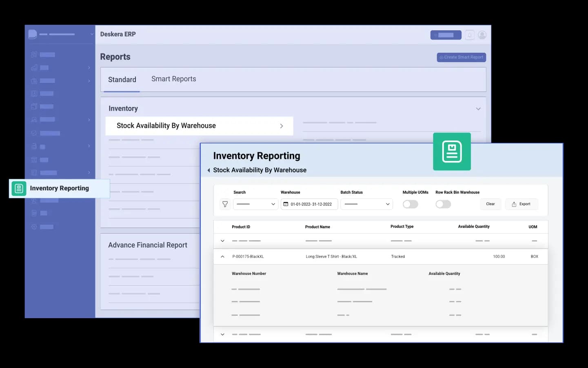Switch to the Standard tab

pyautogui.click(x=122, y=80)
